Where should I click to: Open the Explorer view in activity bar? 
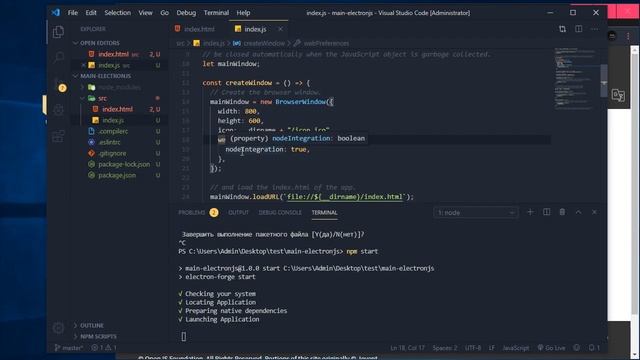coord(58,31)
